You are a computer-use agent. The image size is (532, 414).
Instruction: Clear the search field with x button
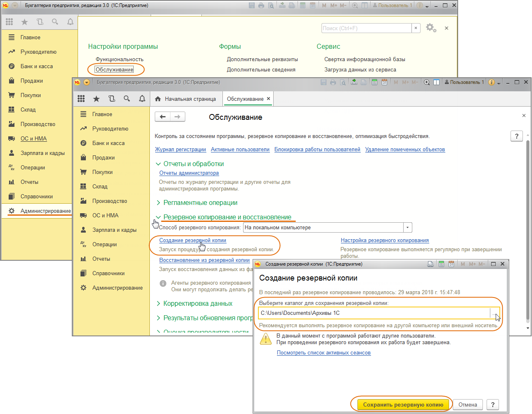point(416,28)
